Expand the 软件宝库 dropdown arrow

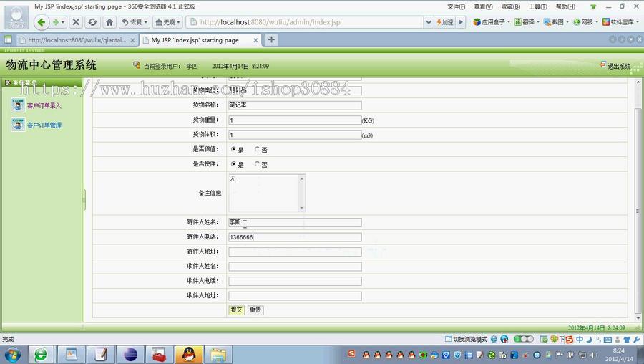[x=637, y=22]
